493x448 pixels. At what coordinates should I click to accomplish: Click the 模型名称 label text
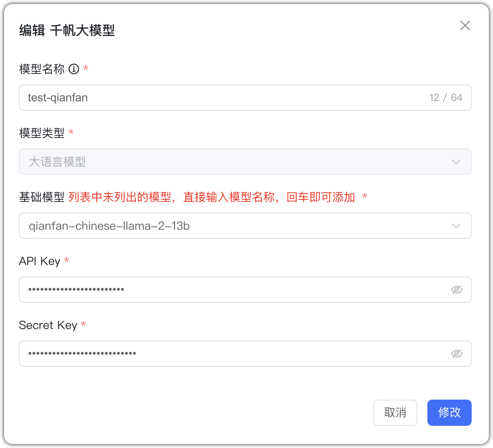[x=42, y=69]
